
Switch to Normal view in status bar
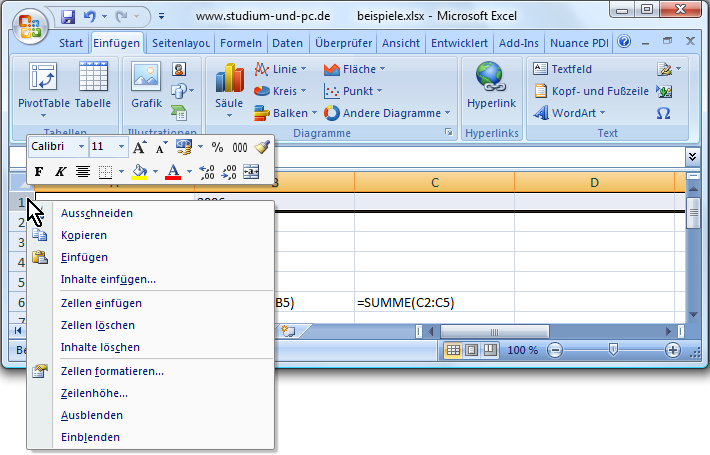[x=453, y=350]
